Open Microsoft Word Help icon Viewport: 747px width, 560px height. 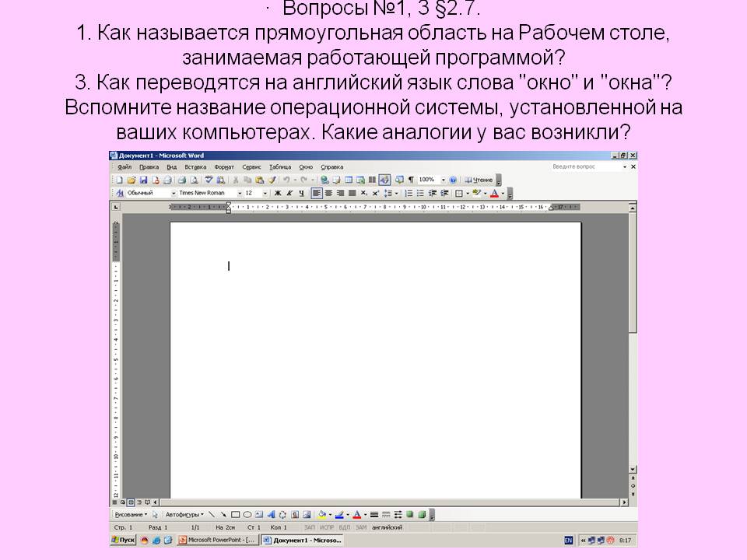click(453, 180)
